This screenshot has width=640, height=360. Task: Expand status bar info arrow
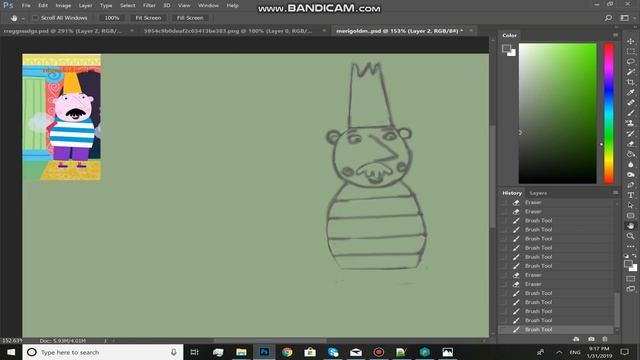pyautogui.click(x=105, y=340)
